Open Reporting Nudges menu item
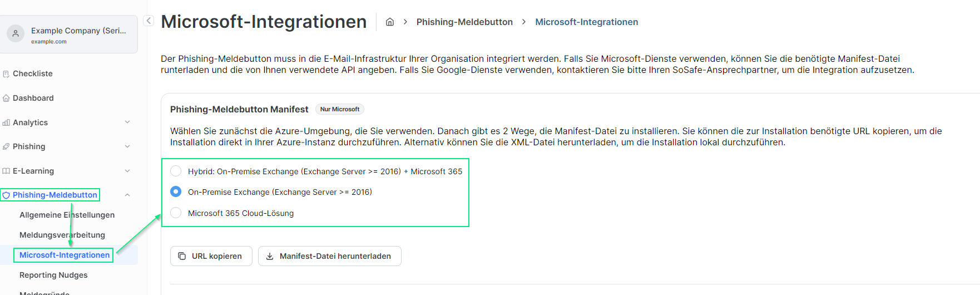980x295 pixels. (53, 275)
